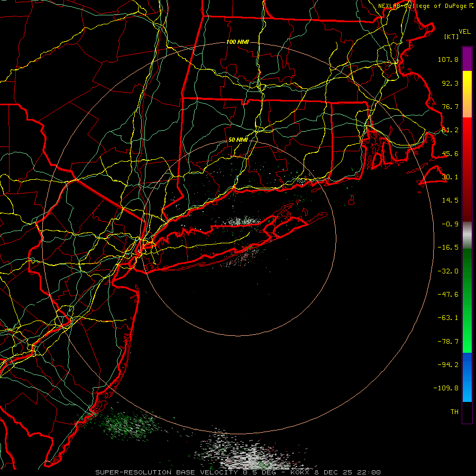Click the -32.0 legend value
Image resolution: width=476 pixels, height=476 pixels.
[x=448, y=271]
